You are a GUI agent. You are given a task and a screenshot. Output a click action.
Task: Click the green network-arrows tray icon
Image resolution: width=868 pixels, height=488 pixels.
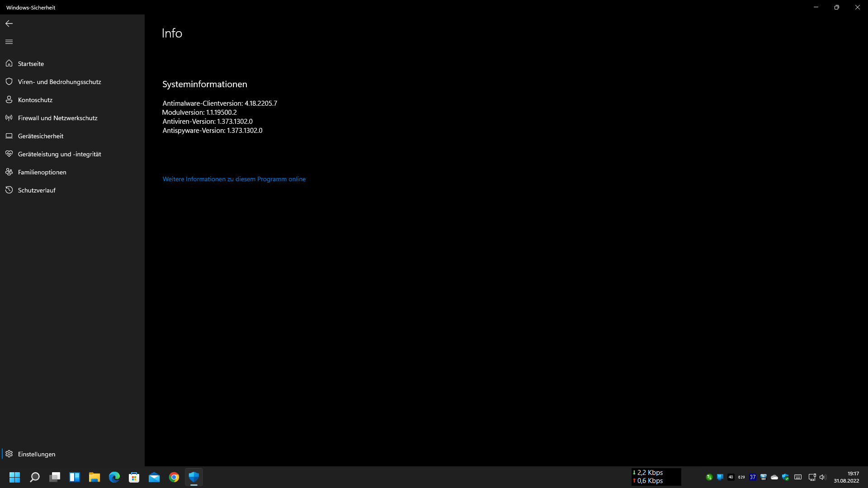pyautogui.click(x=709, y=477)
